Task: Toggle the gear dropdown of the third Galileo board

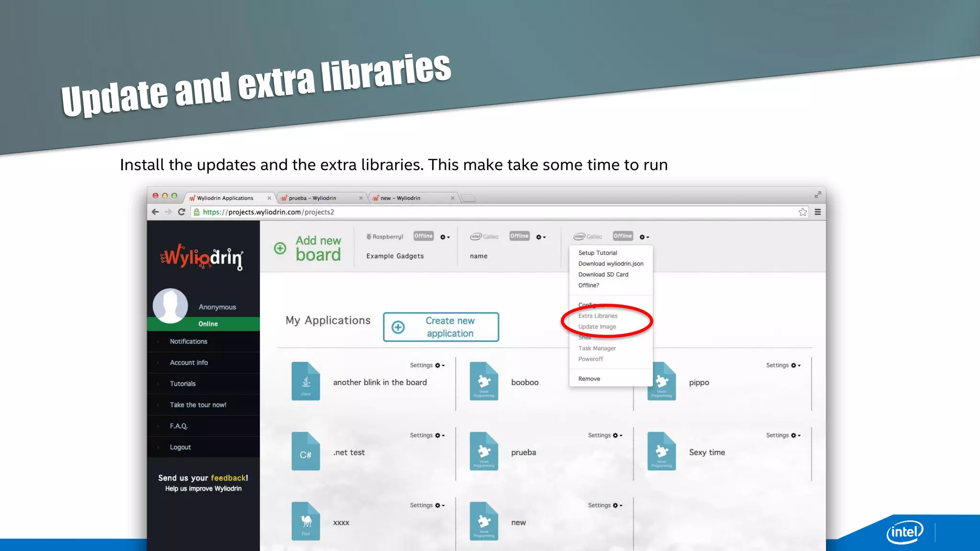Action: point(644,237)
